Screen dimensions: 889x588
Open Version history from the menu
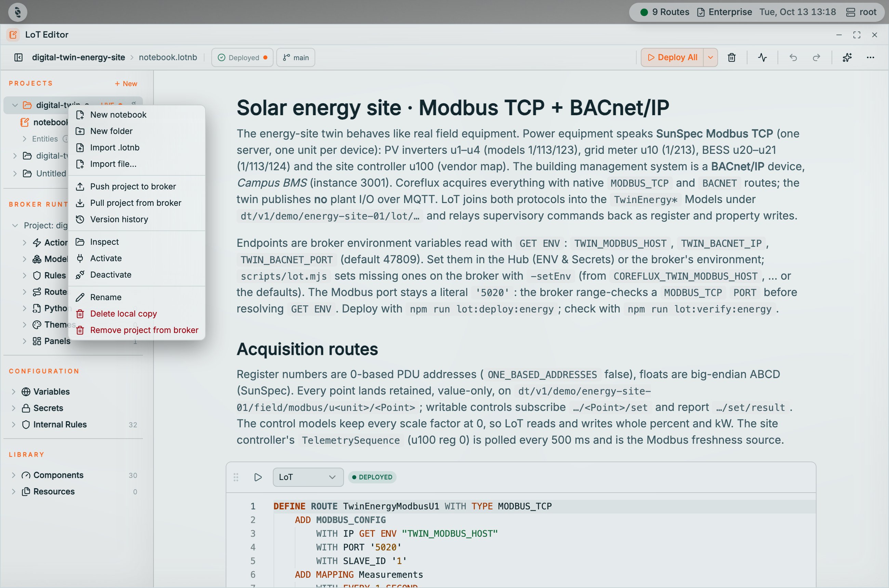(136, 219)
